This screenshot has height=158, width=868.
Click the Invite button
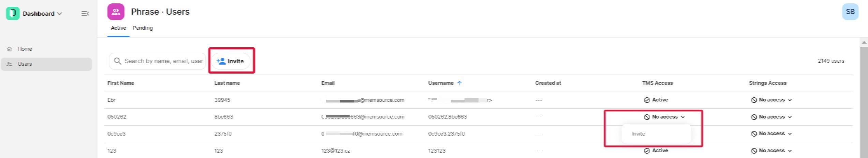pyautogui.click(x=230, y=61)
